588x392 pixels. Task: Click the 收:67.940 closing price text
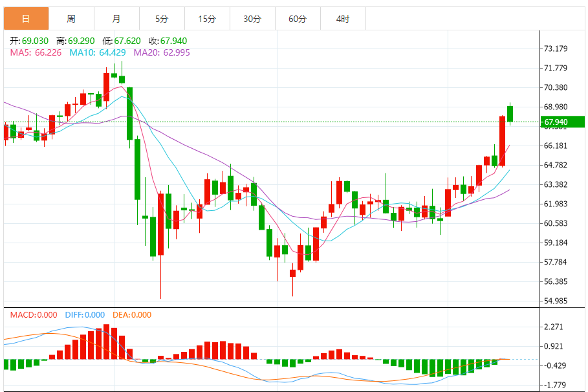(x=168, y=41)
